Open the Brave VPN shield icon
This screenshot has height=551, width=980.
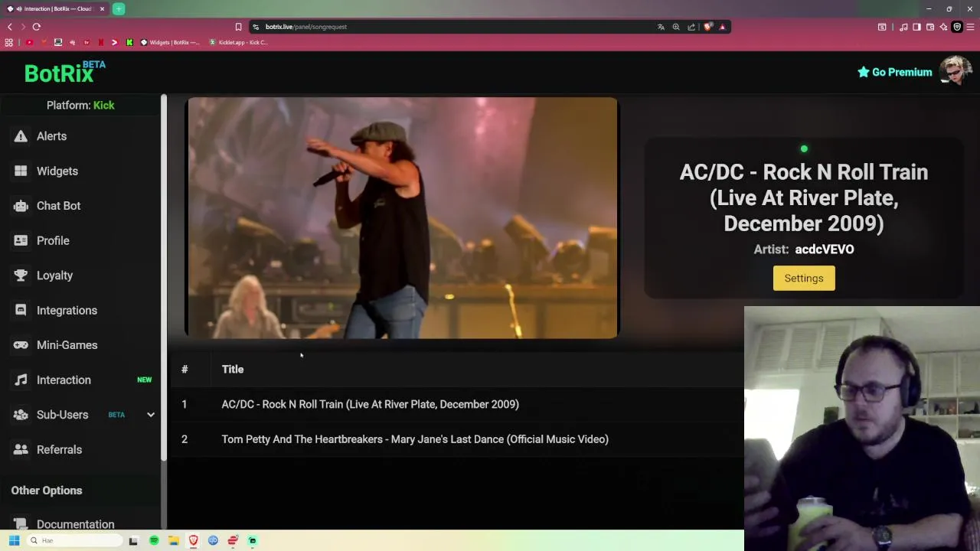point(957,27)
